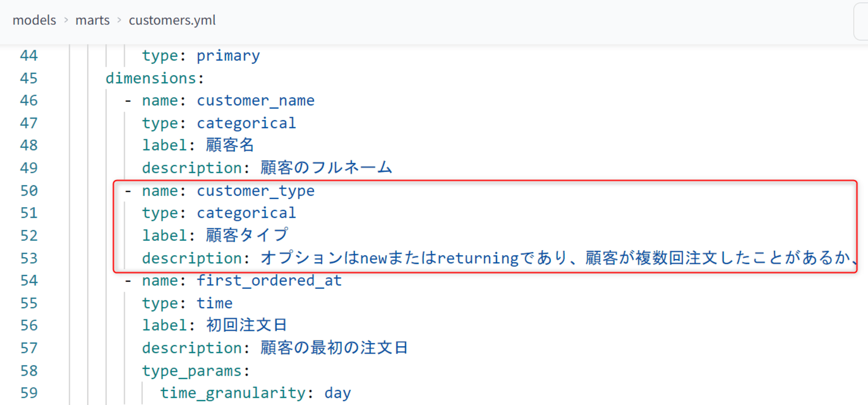Click 'categorical' on line 47
Image resolution: width=868 pixels, height=405 pixels.
(x=247, y=124)
